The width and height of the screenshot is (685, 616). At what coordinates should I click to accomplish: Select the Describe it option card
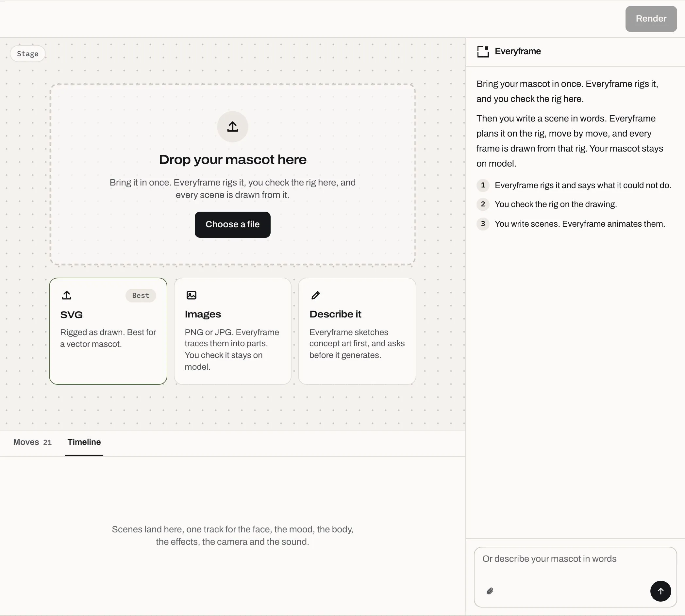pos(357,331)
